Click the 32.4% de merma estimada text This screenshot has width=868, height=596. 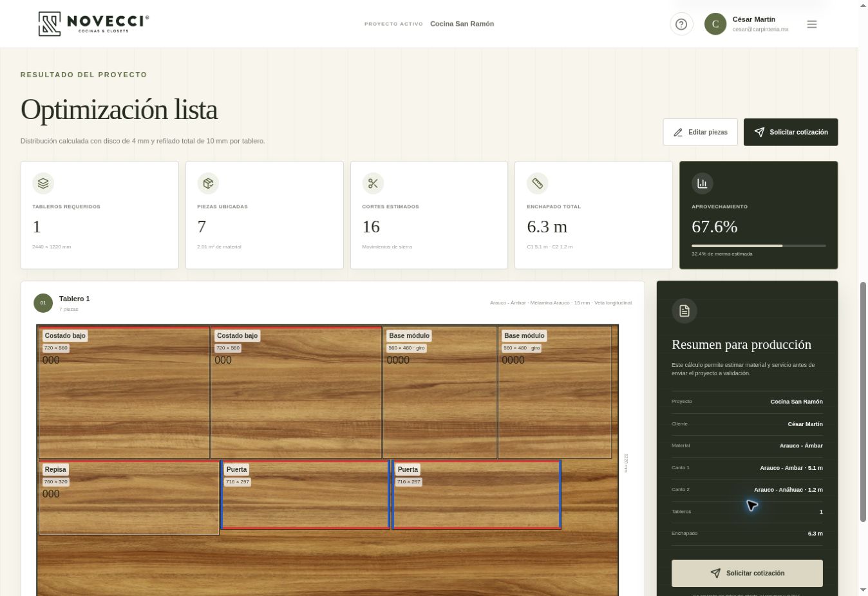pos(722,254)
